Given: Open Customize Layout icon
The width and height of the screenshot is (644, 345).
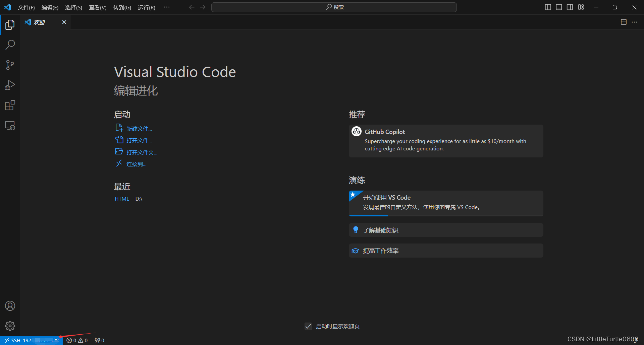Looking at the screenshot, I should 581,7.
